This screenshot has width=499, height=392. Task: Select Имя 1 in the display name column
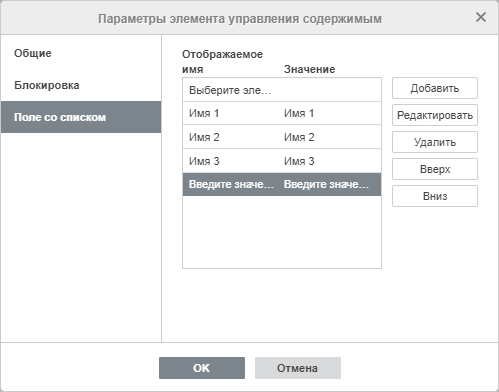click(x=204, y=113)
